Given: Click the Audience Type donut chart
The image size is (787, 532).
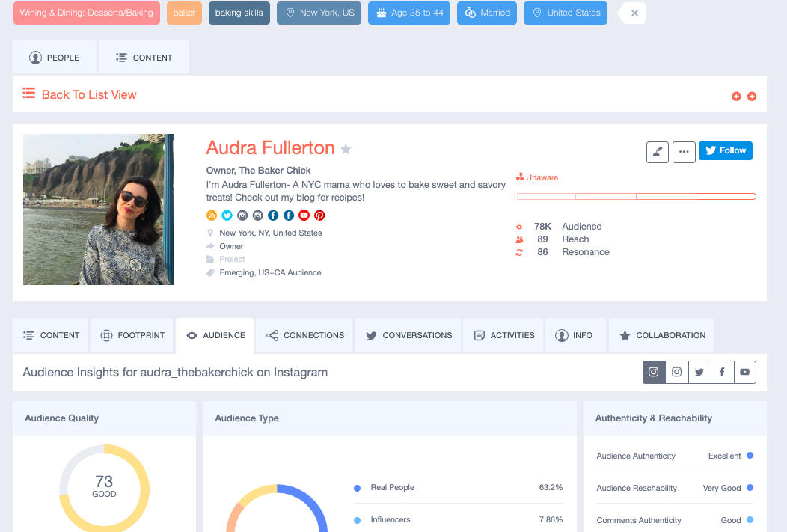Looking at the screenshot, I should click(x=277, y=508).
